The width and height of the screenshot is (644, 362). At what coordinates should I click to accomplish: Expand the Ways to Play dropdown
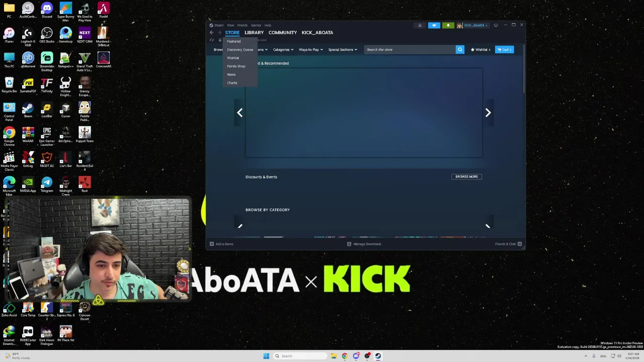click(x=310, y=50)
